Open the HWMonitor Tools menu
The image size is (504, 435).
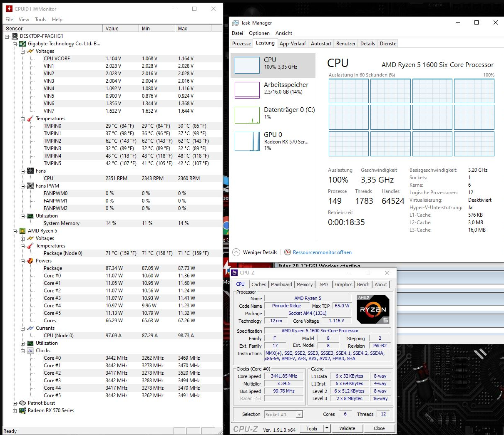(41, 20)
